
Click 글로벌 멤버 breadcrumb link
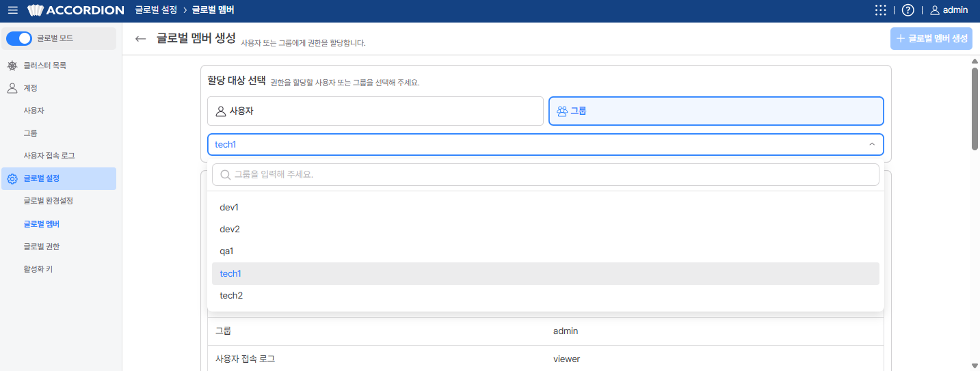(x=213, y=10)
